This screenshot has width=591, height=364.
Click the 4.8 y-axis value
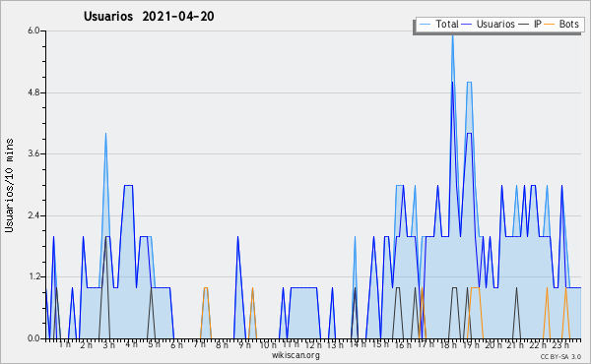[x=33, y=92]
